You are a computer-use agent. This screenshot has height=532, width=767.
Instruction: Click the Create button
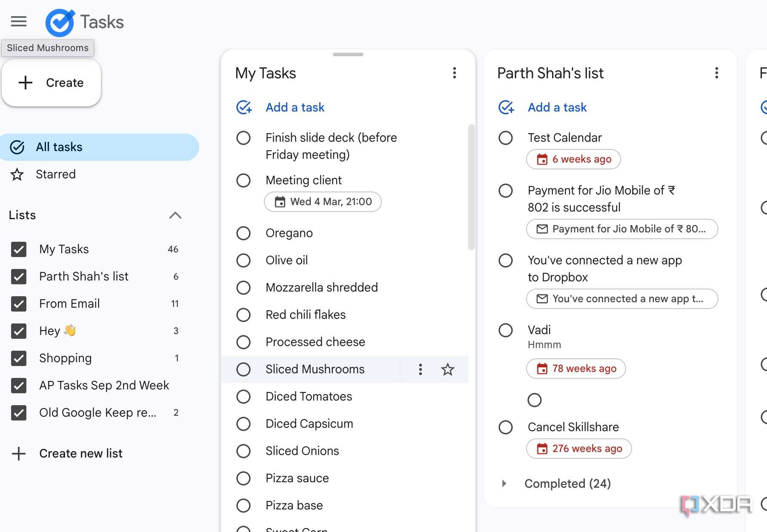click(52, 83)
